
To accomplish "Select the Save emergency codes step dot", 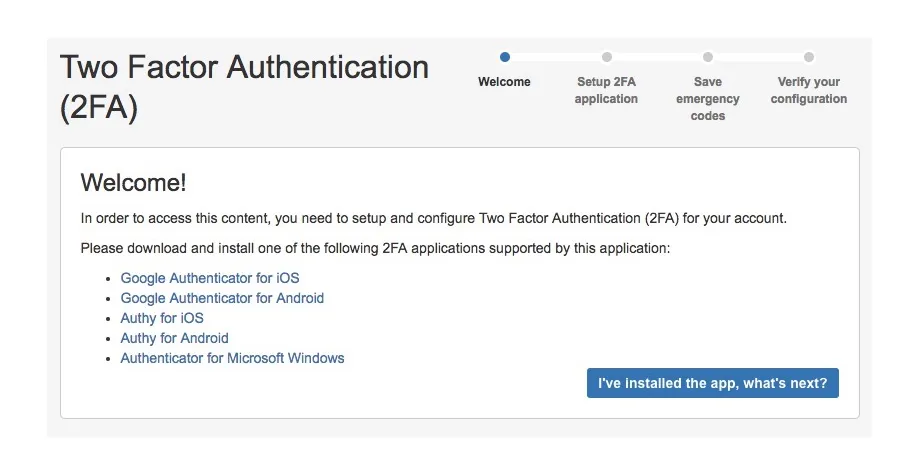I will (708, 57).
